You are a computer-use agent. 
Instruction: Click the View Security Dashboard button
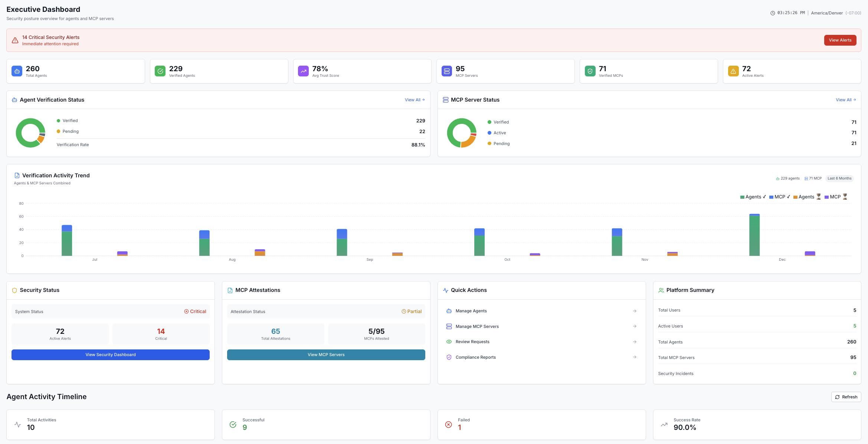coord(110,355)
